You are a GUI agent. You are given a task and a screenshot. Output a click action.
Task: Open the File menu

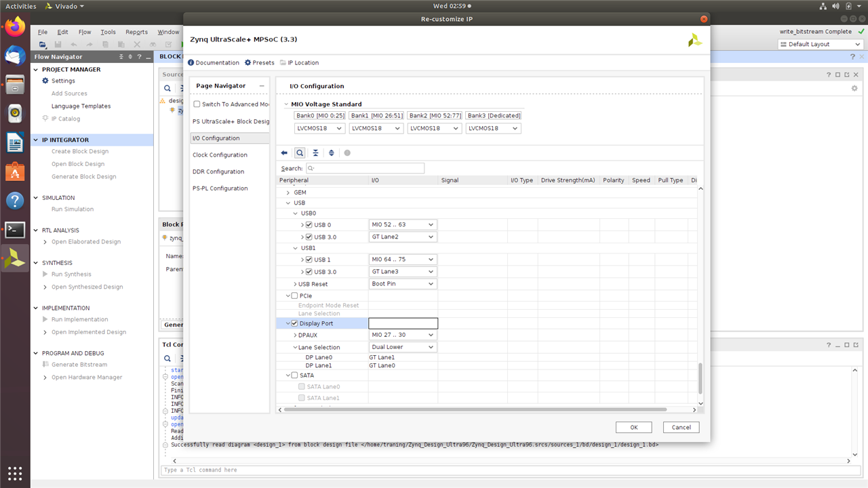pos(43,32)
